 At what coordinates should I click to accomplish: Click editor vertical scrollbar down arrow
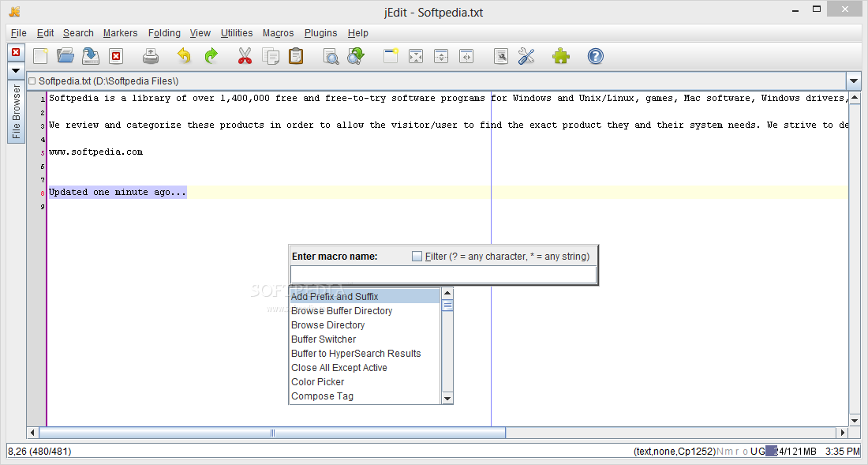[855, 421]
